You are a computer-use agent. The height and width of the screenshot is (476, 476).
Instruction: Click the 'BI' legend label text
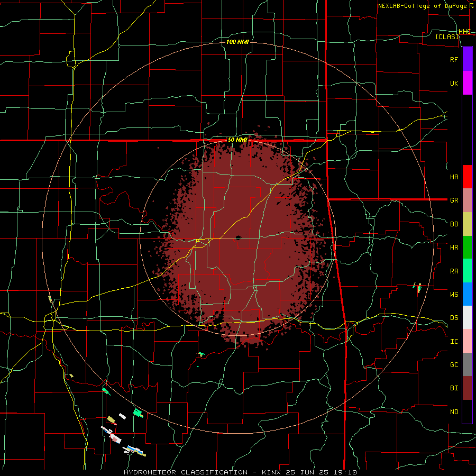[454, 388]
